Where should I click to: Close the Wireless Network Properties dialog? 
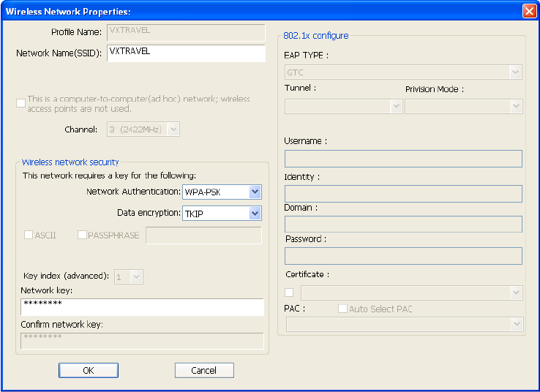click(529, 11)
